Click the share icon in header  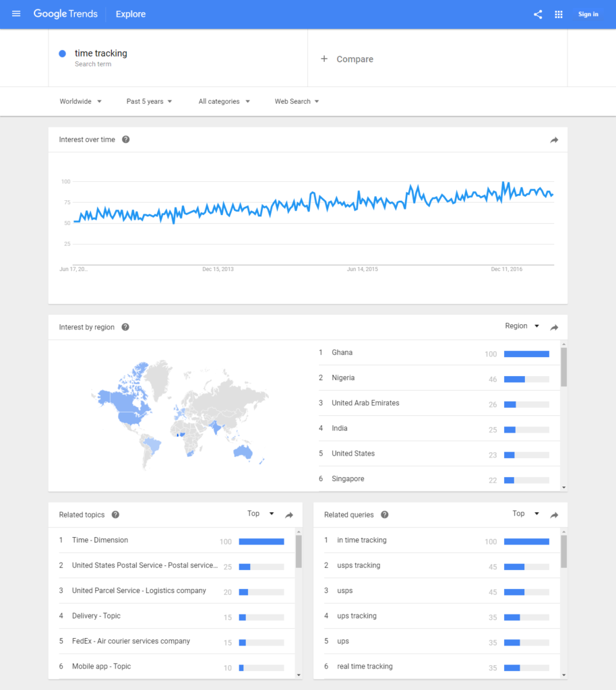coord(538,15)
